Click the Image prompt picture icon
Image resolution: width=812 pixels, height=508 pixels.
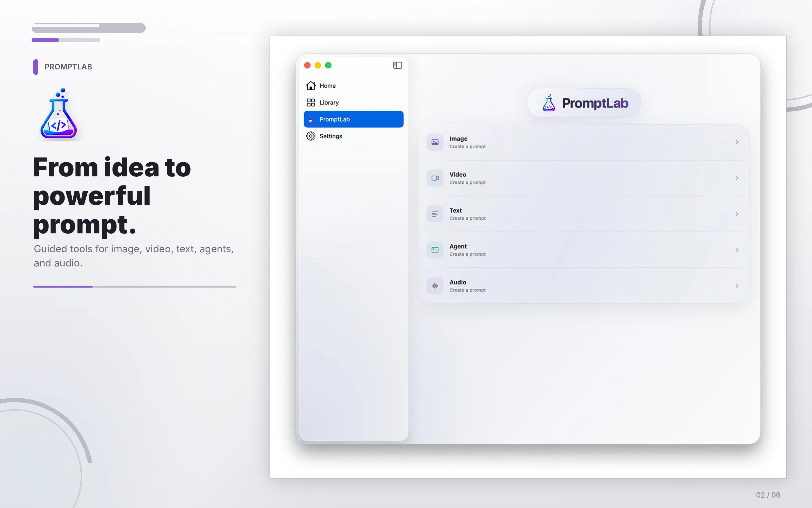[x=435, y=142]
